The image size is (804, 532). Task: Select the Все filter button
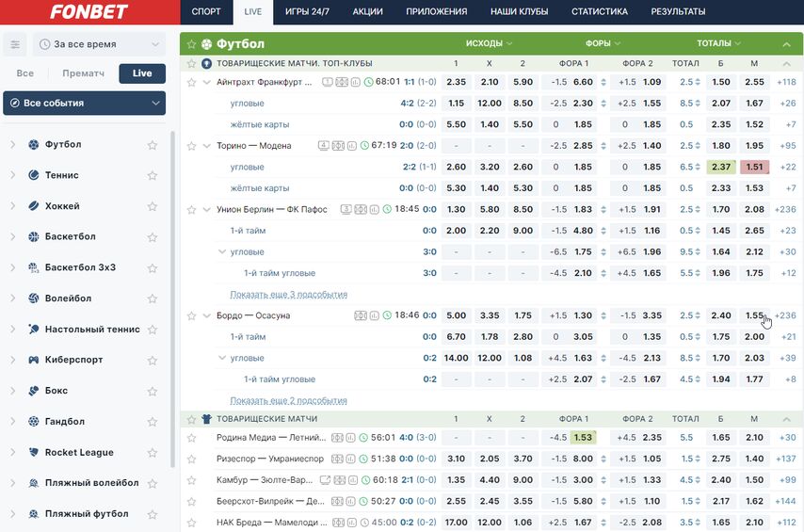pyautogui.click(x=25, y=73)
